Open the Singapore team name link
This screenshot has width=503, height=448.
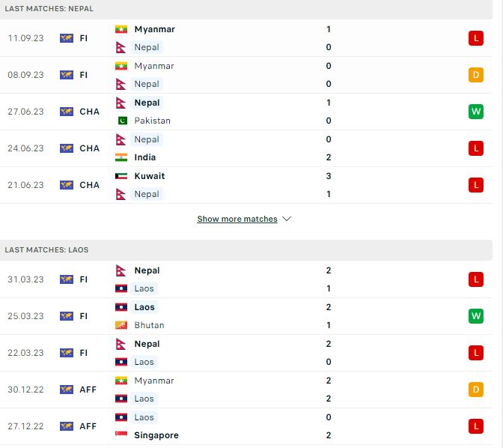click(156, 435)
